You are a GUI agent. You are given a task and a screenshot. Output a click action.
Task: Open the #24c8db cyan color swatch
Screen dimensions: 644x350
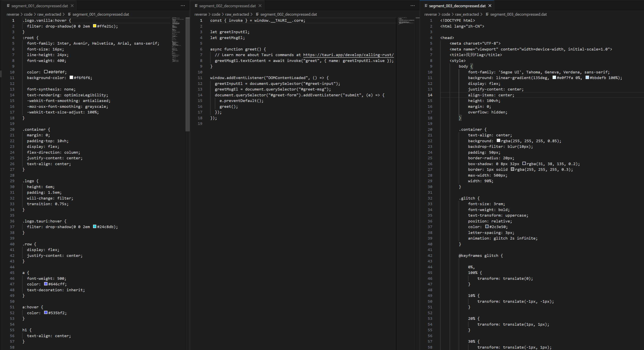[x=94, y=227]
